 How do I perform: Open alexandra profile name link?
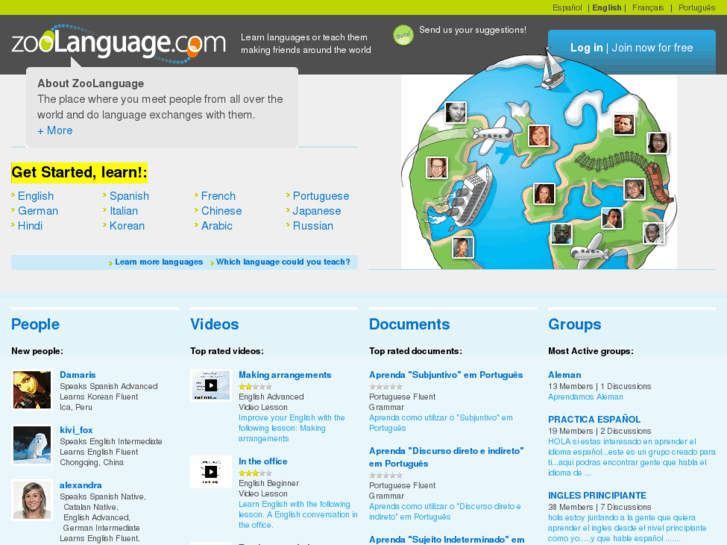81,485
